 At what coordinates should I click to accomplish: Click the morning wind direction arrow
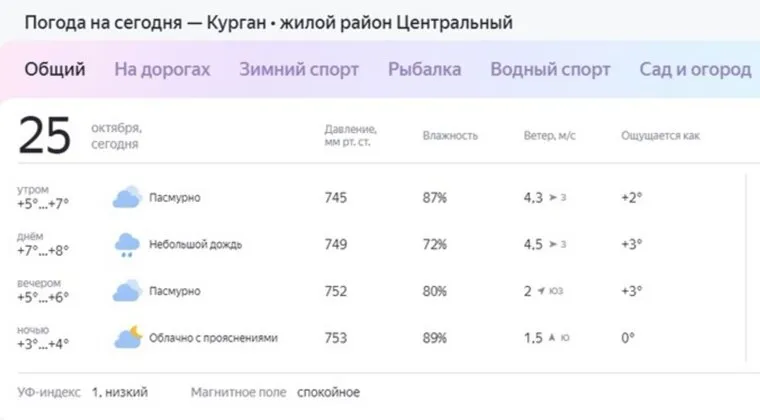[553, 198]
